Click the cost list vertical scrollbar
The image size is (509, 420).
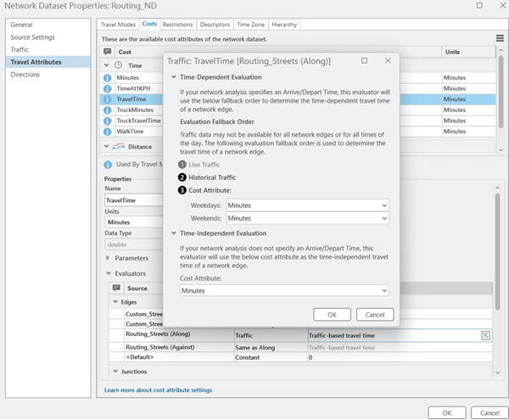[501, 91]
